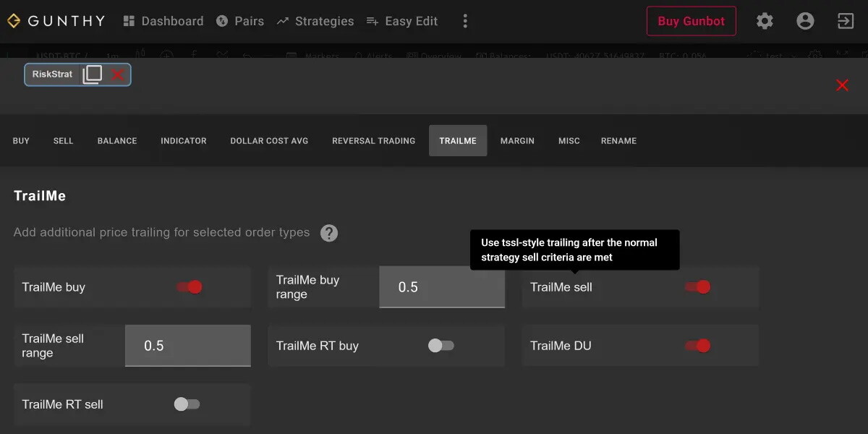Open the DOLLAR COST AVG tab
This screenshot has height=434, width=868.
click(269, 141)
